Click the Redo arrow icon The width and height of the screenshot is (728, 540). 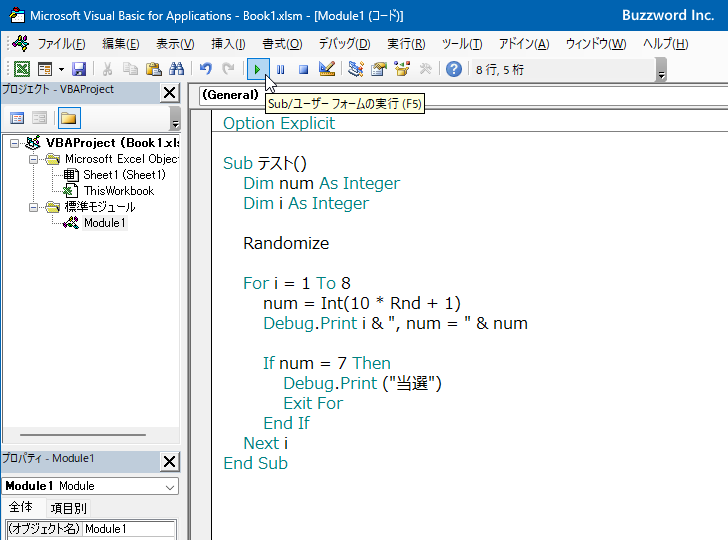(x=228, y=70)
